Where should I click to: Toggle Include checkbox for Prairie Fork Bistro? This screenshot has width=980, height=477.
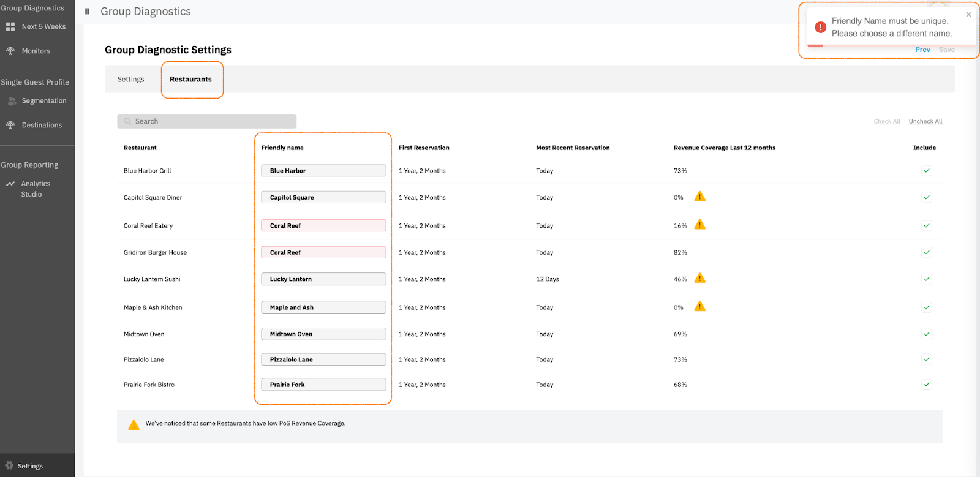[x=926, y=385]
